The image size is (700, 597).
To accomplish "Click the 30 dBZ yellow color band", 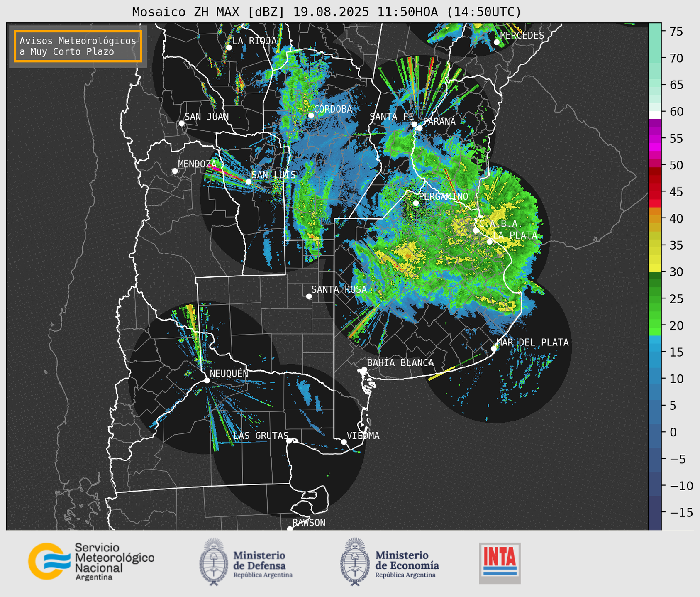I will 655,268.
